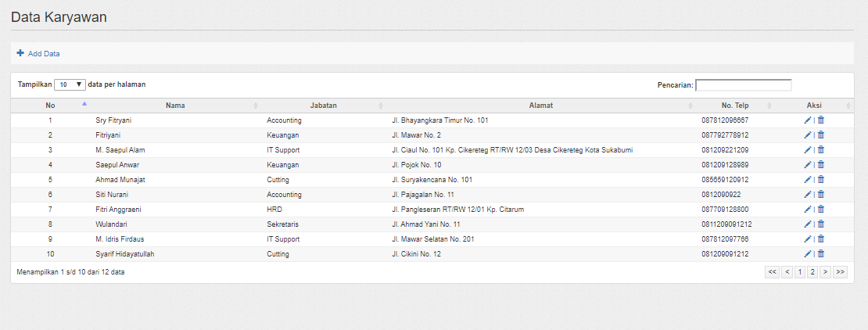The image size is (868, 330).
Task: Delete Syarif Hidayatullah with trash icon
Action: (x=821, y=253)
